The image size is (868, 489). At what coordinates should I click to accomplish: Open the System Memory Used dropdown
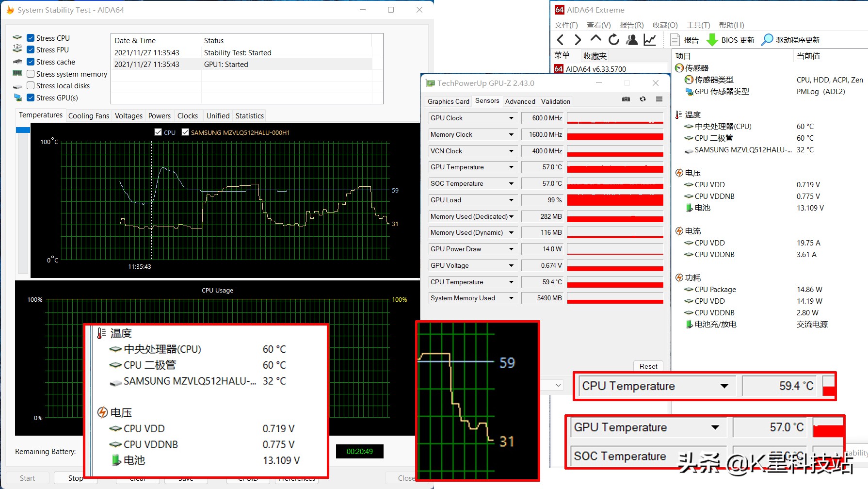pos(511,298)
